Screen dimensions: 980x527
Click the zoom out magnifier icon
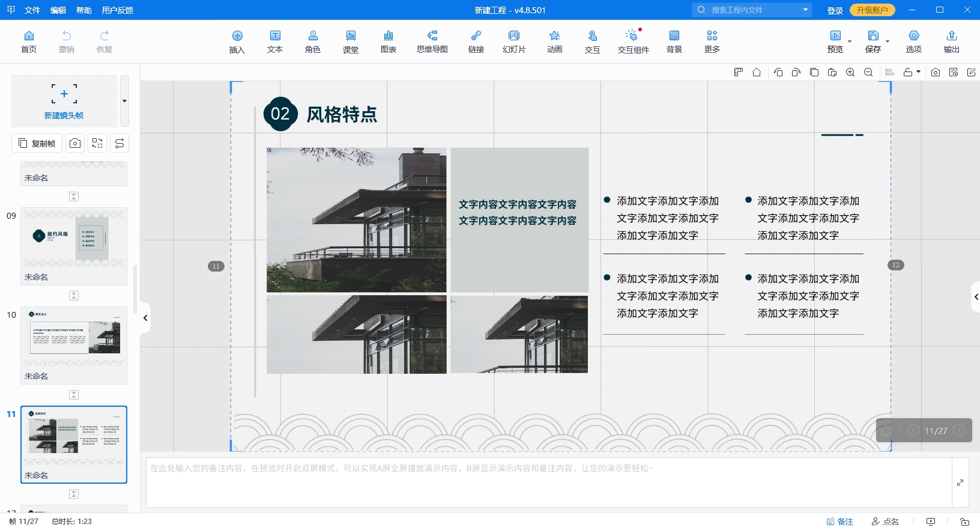click(x=868, y=72)
